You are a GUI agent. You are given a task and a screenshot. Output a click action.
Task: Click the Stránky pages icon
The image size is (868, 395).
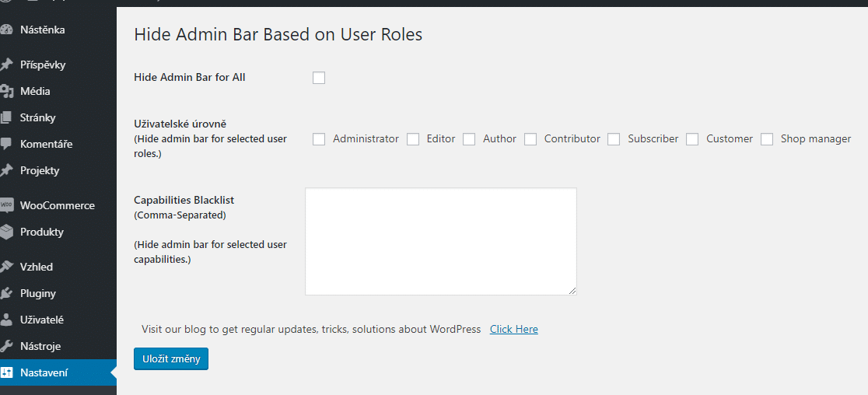click(6, 118)
